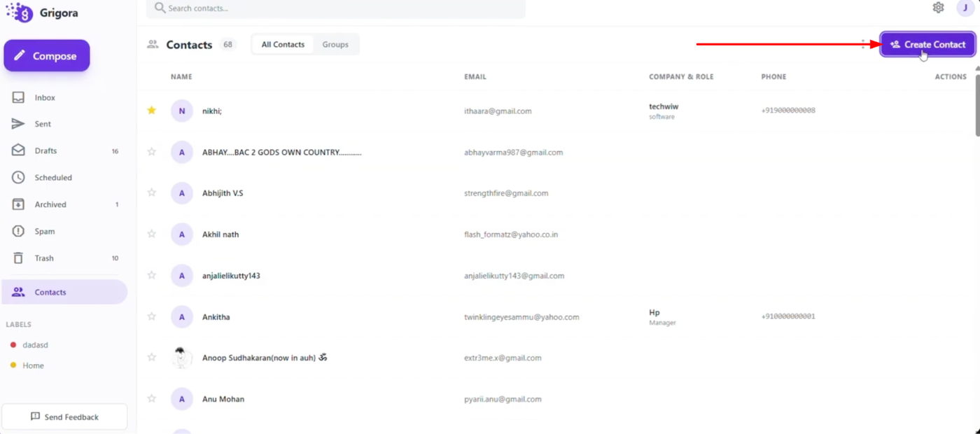Click the yellow dot of Home label
Viewport: 980px width, 434px height.
point(13,365)
